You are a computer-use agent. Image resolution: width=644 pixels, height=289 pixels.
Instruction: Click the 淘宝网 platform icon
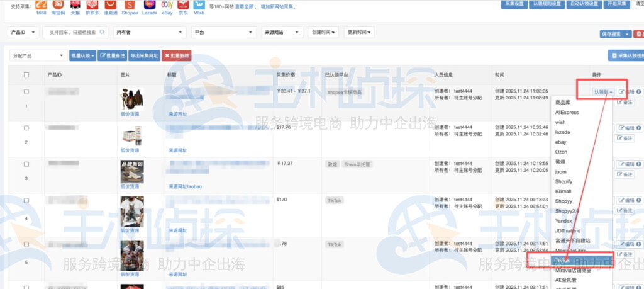(x=58, y=4)
